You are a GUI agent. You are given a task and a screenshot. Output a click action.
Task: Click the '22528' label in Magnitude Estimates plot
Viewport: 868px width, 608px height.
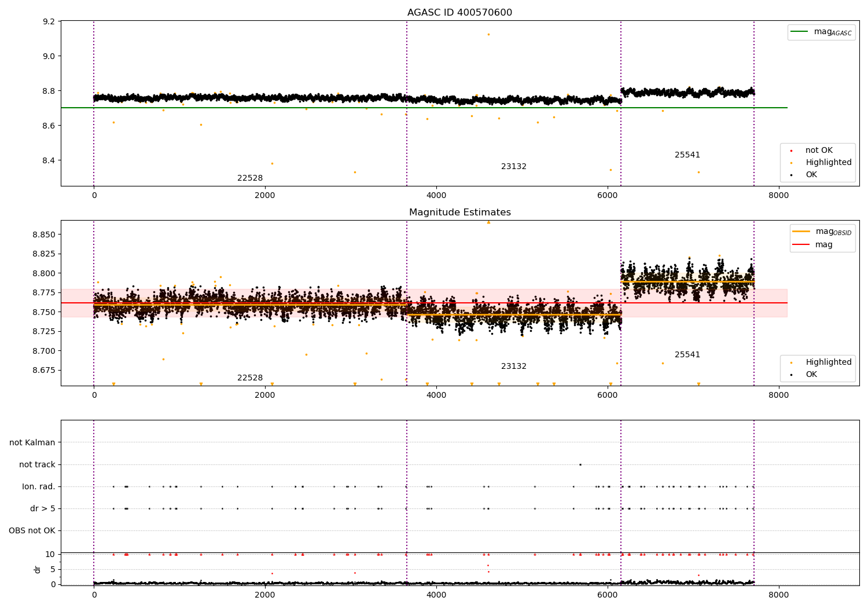(x=250, y=378)
